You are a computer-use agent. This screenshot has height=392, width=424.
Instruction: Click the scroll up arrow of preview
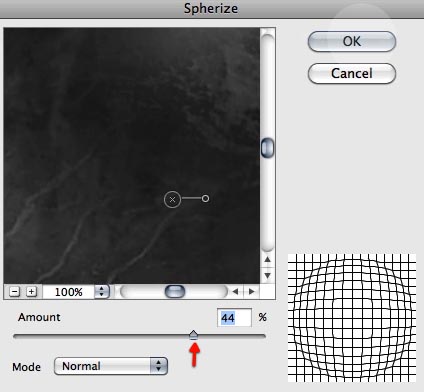(x=268, y=259)
